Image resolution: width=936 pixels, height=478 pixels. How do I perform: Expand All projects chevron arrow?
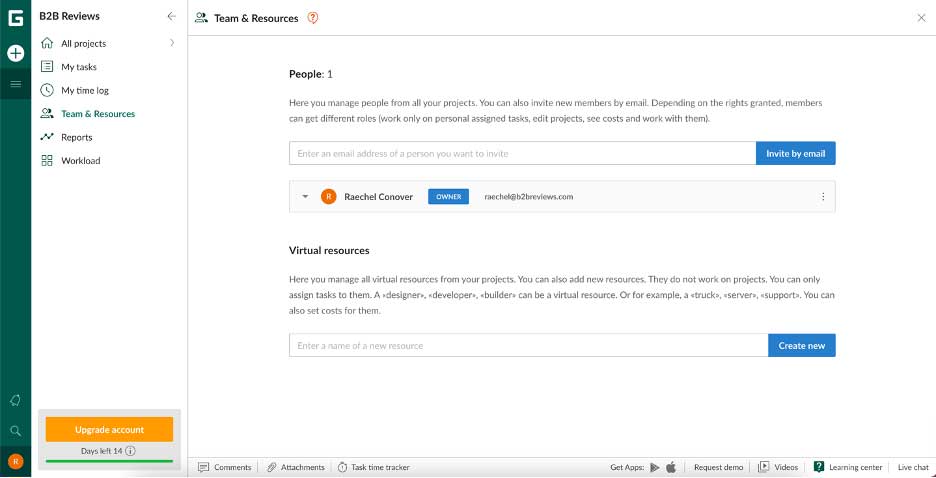coord(172,43)
